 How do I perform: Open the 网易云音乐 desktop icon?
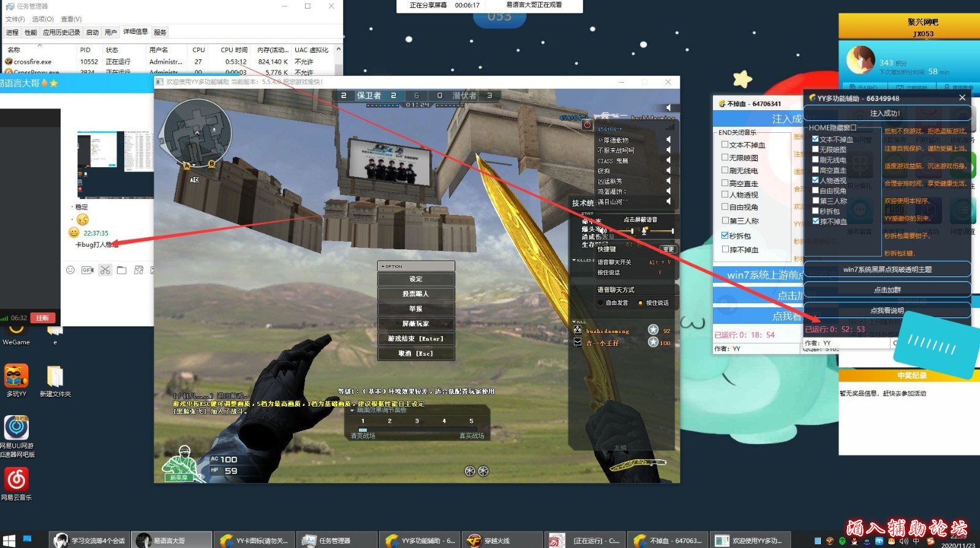point(17,479)
